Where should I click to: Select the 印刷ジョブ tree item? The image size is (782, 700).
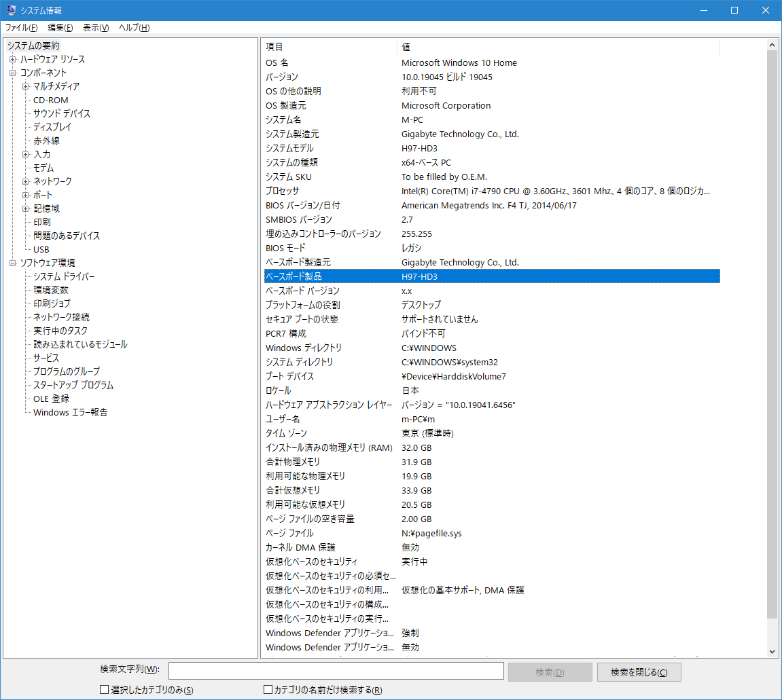[52, 303]
